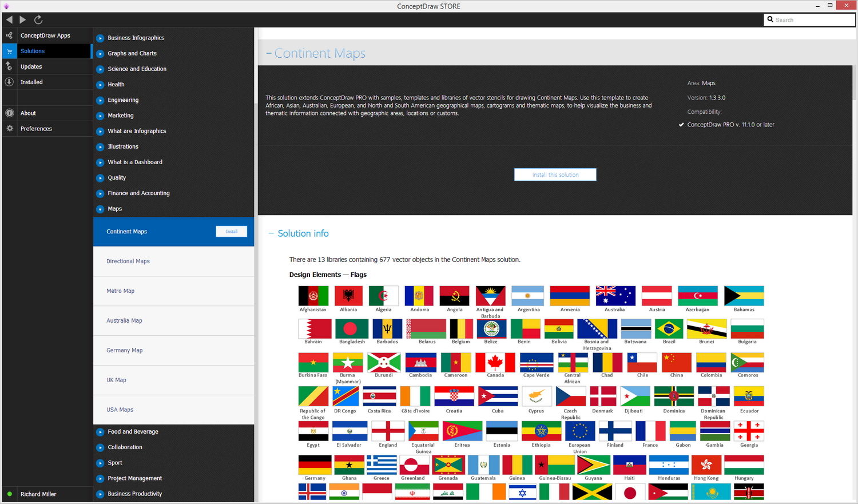Open the UK Map solution
The image size is (858, 504).
tap(173, 380)
